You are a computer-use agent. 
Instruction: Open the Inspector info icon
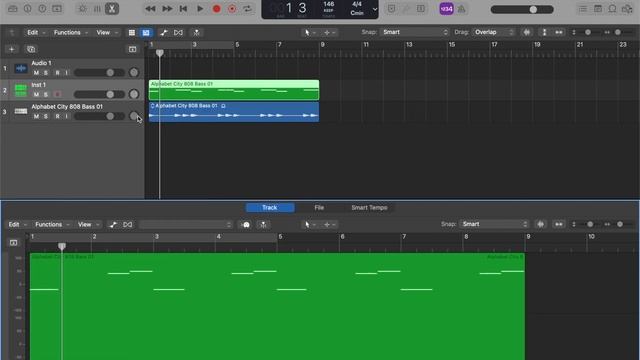click(x=27, y=9)
